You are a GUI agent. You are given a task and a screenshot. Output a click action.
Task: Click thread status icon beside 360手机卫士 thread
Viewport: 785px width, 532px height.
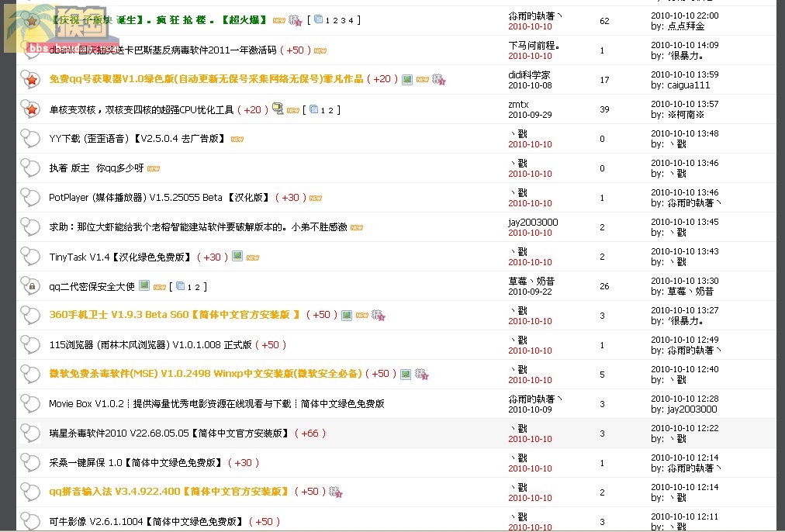[x=30, y=316]
